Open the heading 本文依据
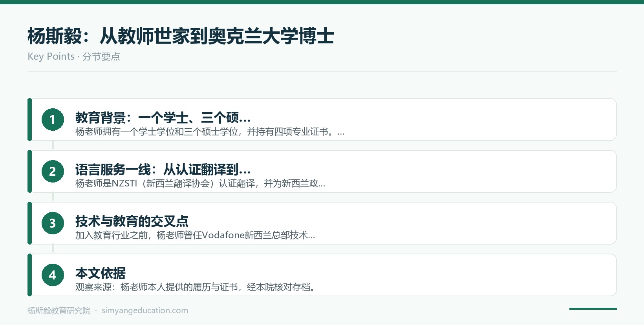Viewport: 644px width, 325px height. coord(101,273)
